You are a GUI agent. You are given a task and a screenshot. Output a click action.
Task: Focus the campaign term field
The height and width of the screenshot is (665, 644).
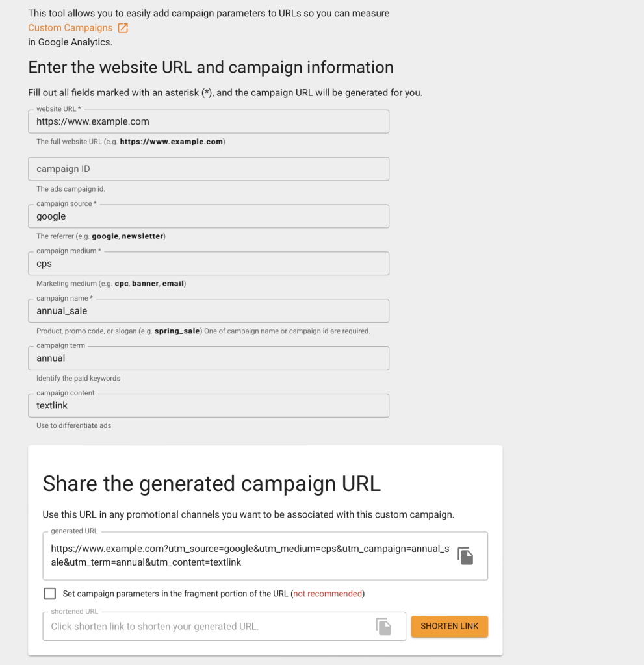pyautogui.click(x=208, y=358)
